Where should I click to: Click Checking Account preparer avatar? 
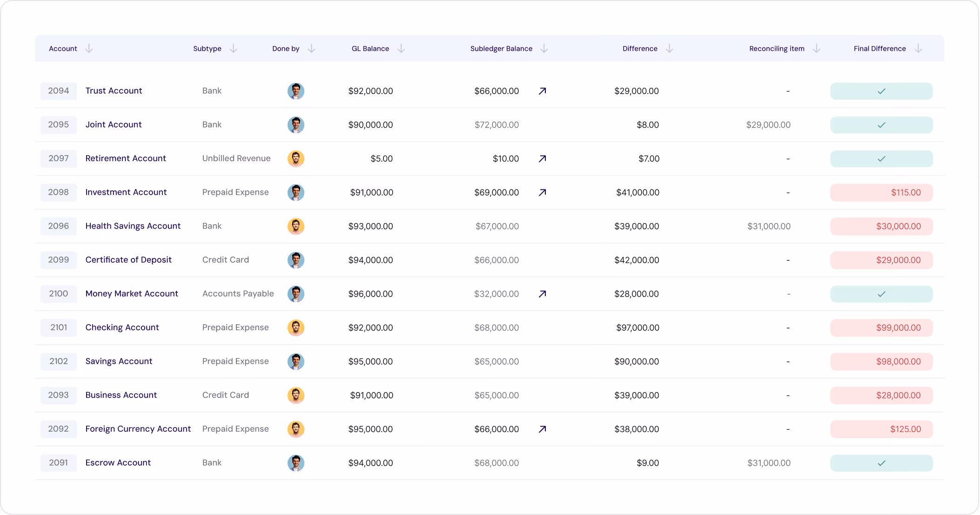click(296, 328)
